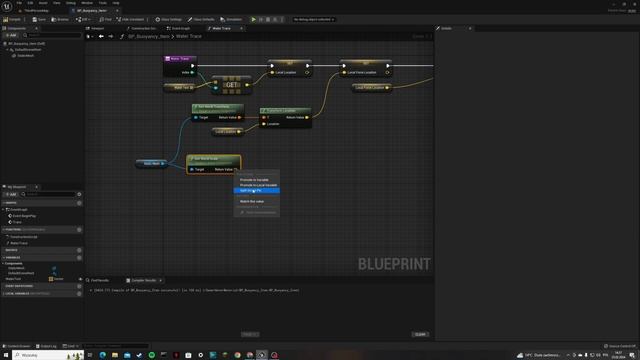Open the Asset menu
This screenshot has width=640, height=360.
click(43, 3)
